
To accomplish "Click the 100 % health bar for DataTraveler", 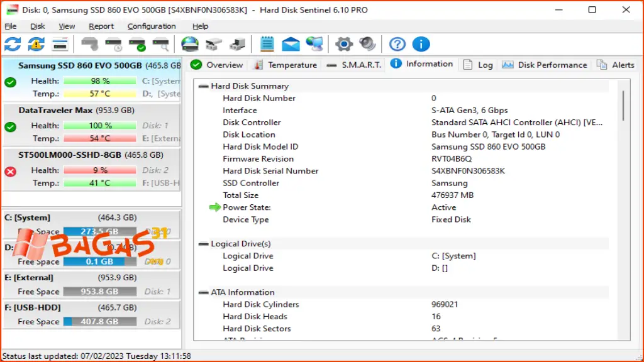I will 100,125.
